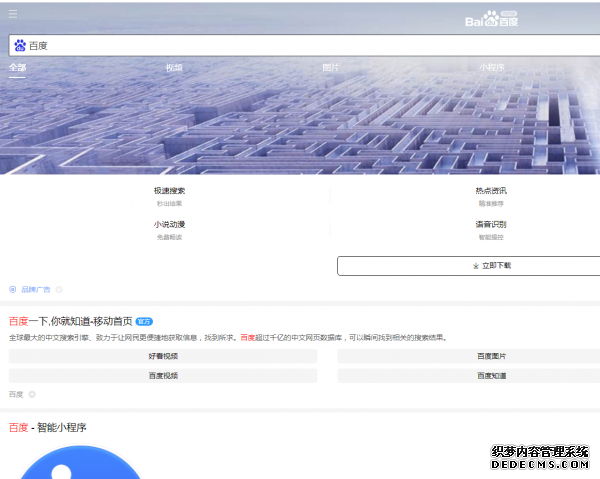Open the 热点资讯 feature
This screenshot has width=600, height=479.
pos(491,191)
